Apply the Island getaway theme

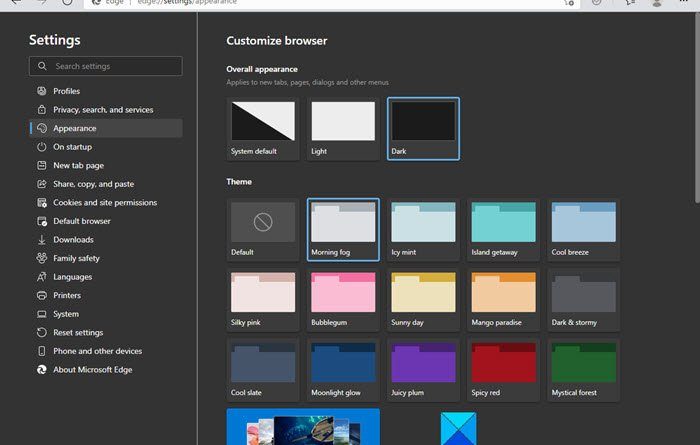click(x=504, y=230)
